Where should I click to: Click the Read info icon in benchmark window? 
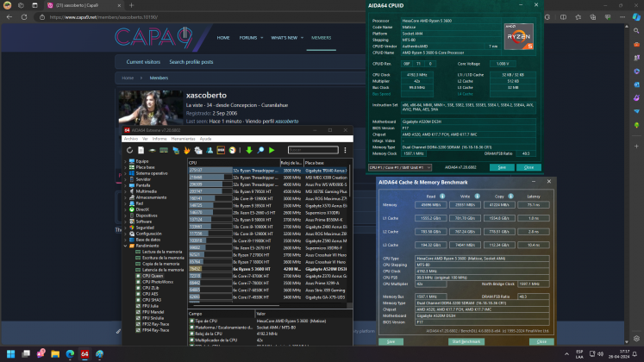pos(442,197)
